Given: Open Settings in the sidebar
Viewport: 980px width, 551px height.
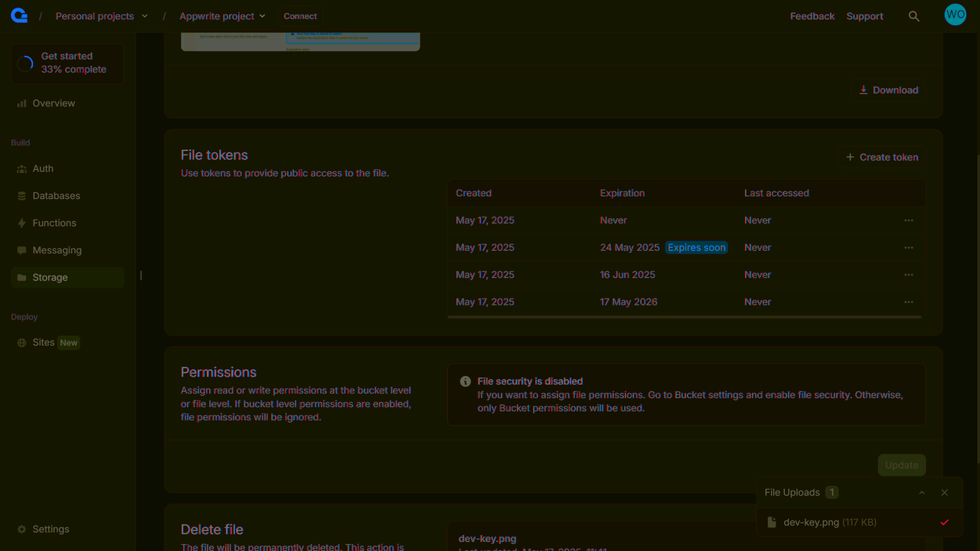Looking at the screenshot, I should point(51,530).
